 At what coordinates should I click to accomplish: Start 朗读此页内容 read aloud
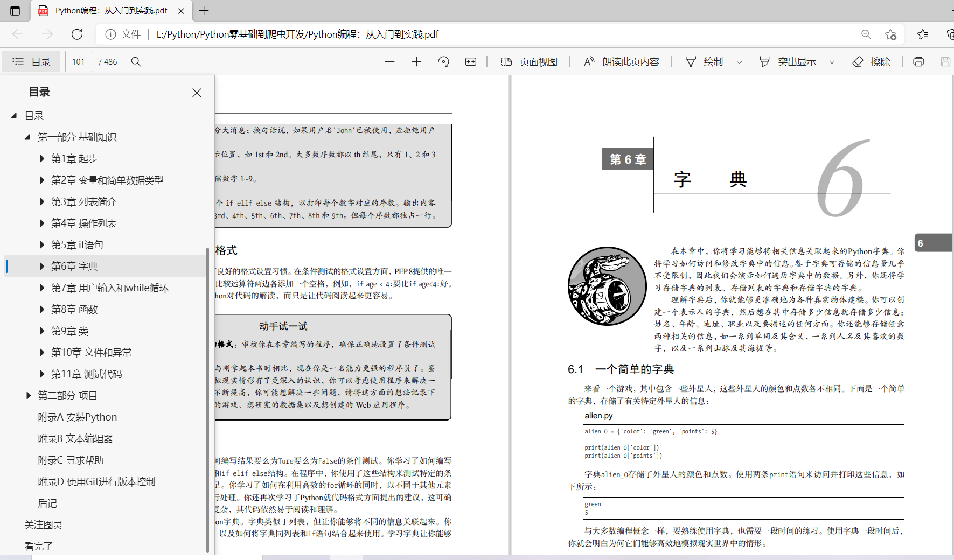pyautogui.click(x=622, y=62)
